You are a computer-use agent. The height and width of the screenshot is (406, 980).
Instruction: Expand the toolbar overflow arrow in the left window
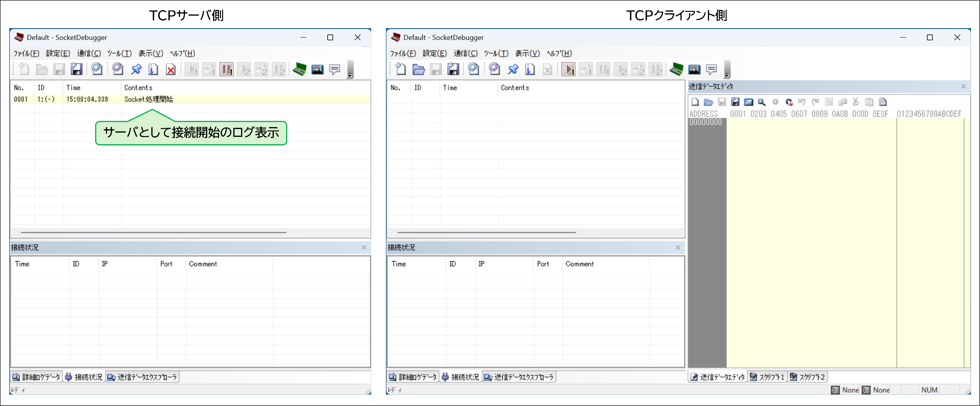(350, 75)
